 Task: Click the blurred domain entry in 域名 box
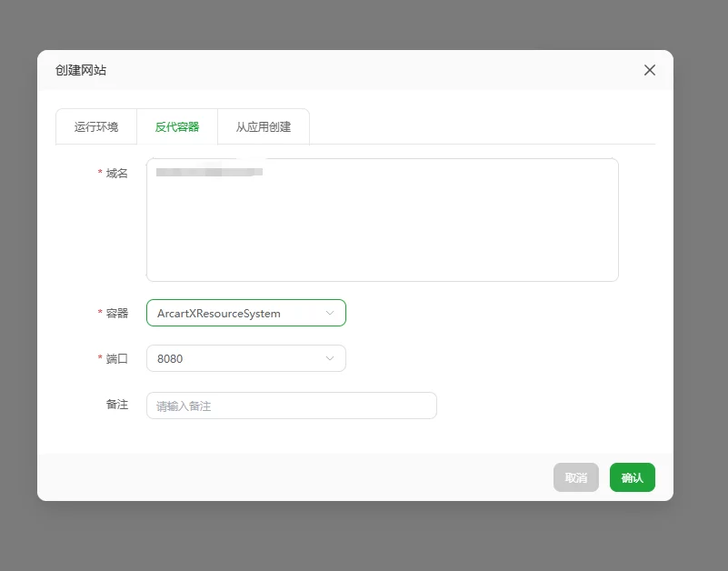click(209, 171)
